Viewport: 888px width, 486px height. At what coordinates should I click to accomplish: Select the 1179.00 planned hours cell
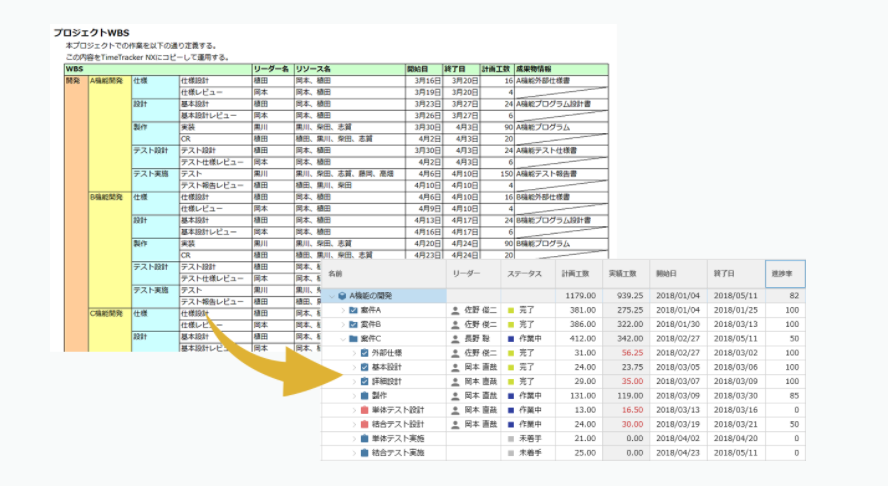[x=579, y=296]
